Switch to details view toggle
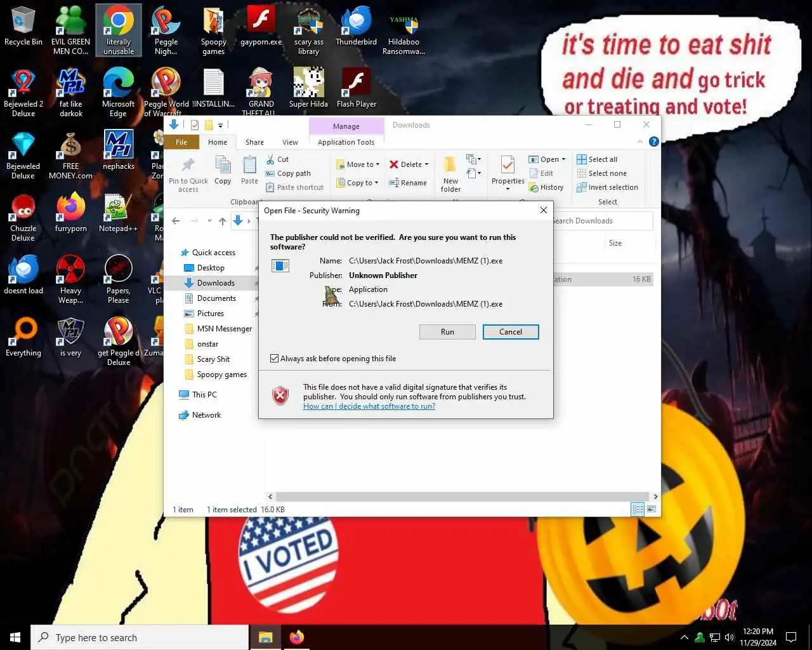 click(638, 509)
